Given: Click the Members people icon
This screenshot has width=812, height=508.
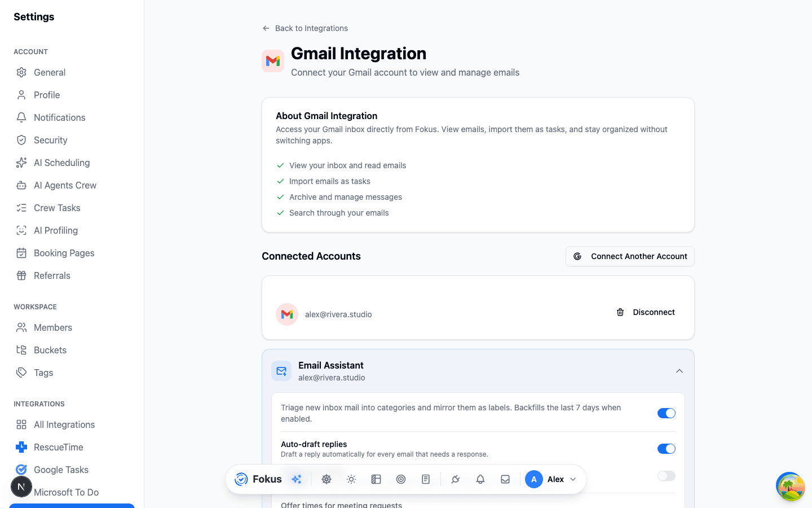Looking at the screenshot, I should [21, 327].
